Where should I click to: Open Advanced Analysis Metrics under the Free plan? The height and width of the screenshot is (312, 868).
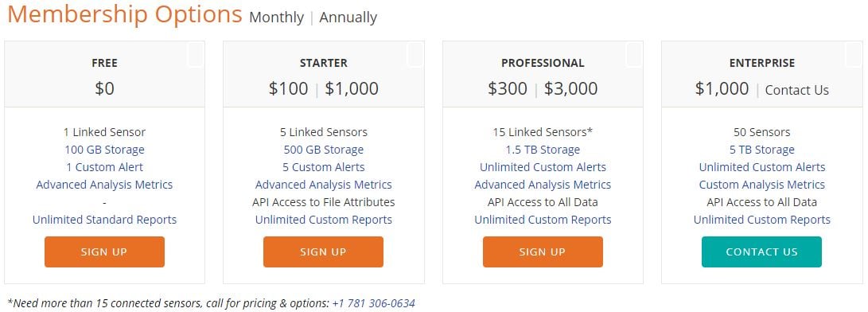coord(104,185)
